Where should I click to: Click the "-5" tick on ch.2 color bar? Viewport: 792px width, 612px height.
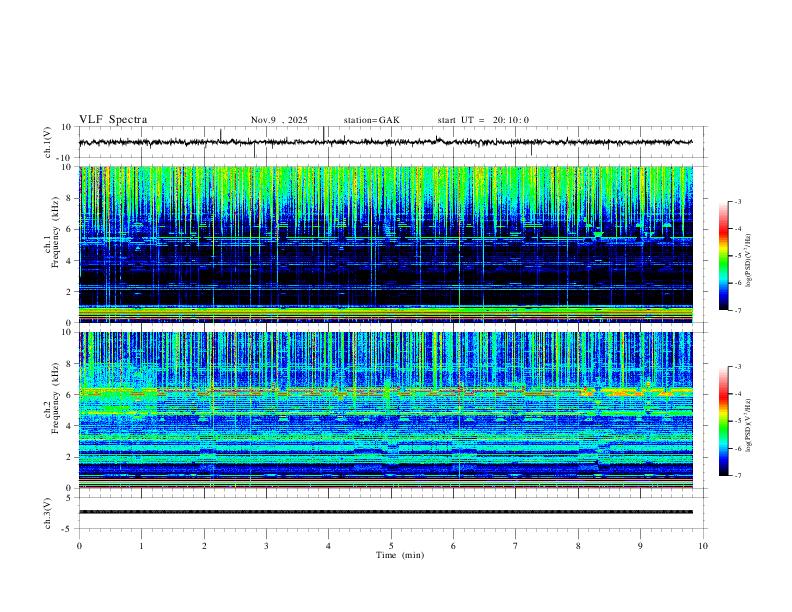(738, 421)
